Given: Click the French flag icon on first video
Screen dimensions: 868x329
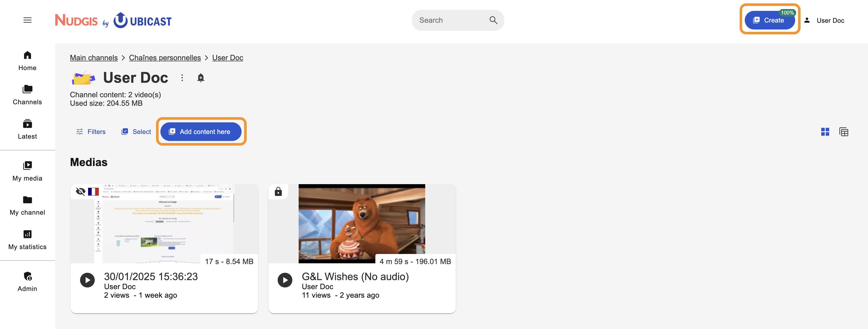Looking at the screenshot, I should (93, 192).
